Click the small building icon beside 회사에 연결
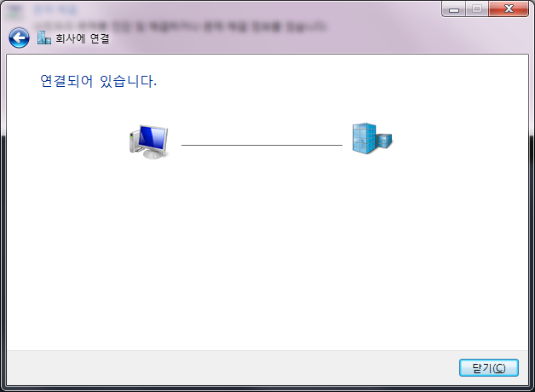Viewport: 535px width, 392px height. (x=44, y=37)
